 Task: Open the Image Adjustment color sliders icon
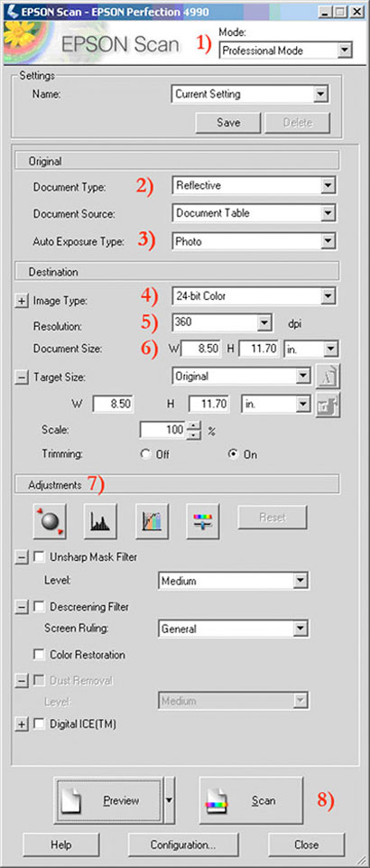(x=204, y=521)
